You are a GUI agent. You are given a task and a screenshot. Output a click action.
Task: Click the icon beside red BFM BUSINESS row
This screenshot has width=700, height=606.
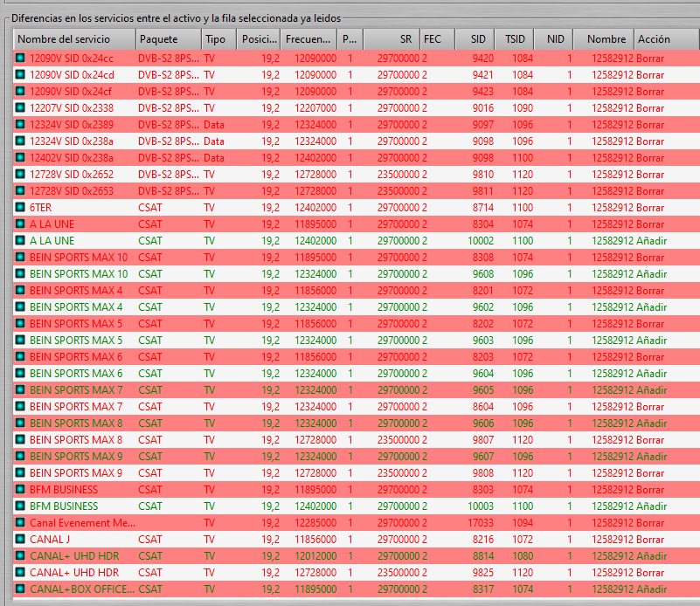[20, 489]
